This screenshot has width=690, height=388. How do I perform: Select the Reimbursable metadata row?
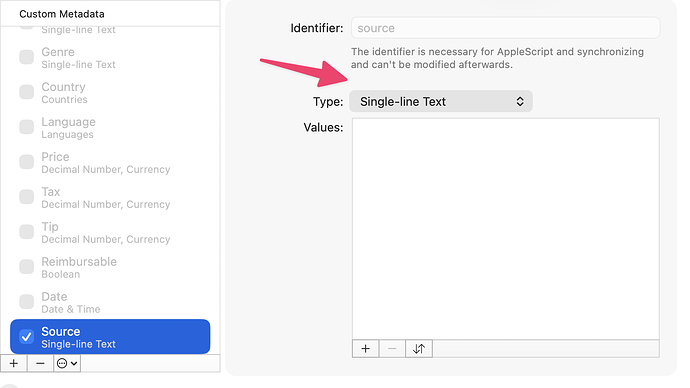click(110, 267)
